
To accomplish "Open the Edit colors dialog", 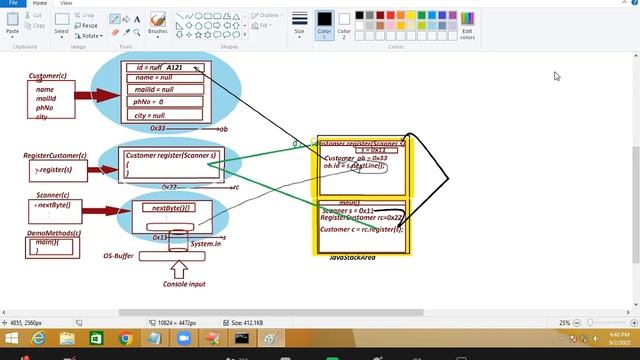I will 467,25.
